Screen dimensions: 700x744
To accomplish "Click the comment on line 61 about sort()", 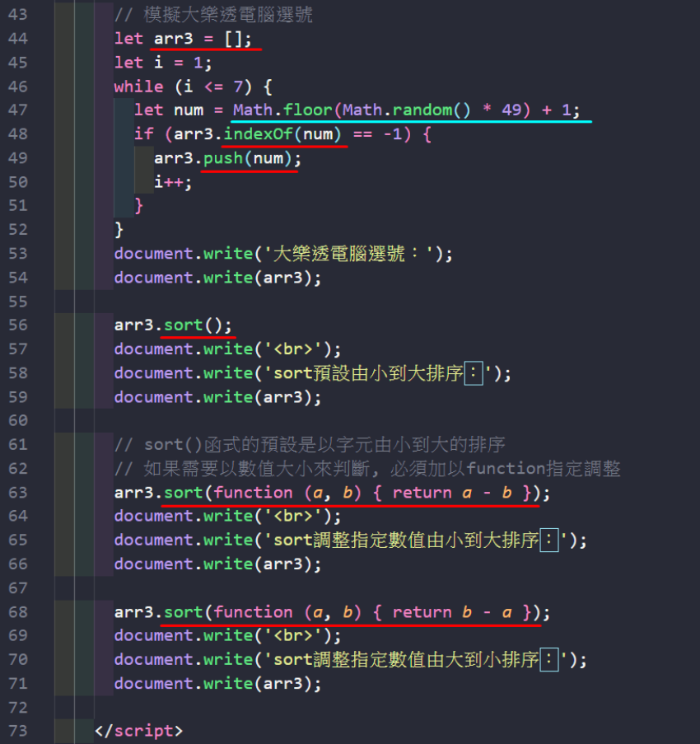I will tap(310, 445).
